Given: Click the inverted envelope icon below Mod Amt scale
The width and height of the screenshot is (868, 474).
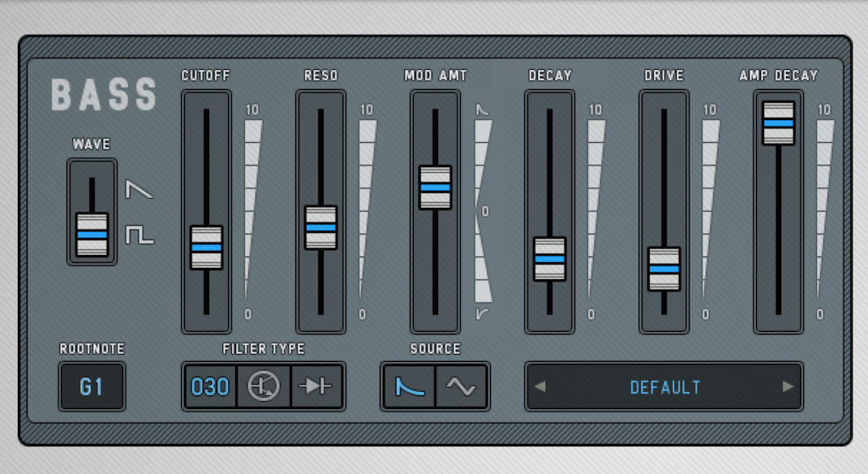Looking at the screenshot, I should [483, 314].
